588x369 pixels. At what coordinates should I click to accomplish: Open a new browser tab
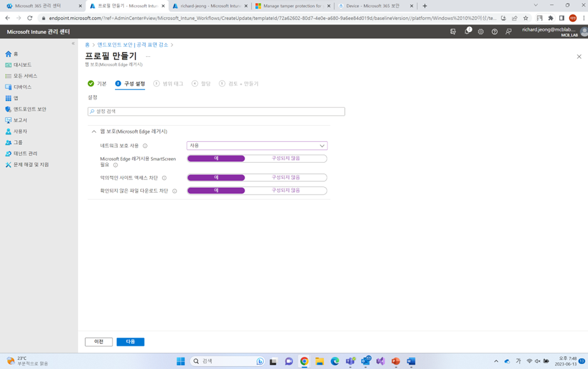(x=425, y=6)
